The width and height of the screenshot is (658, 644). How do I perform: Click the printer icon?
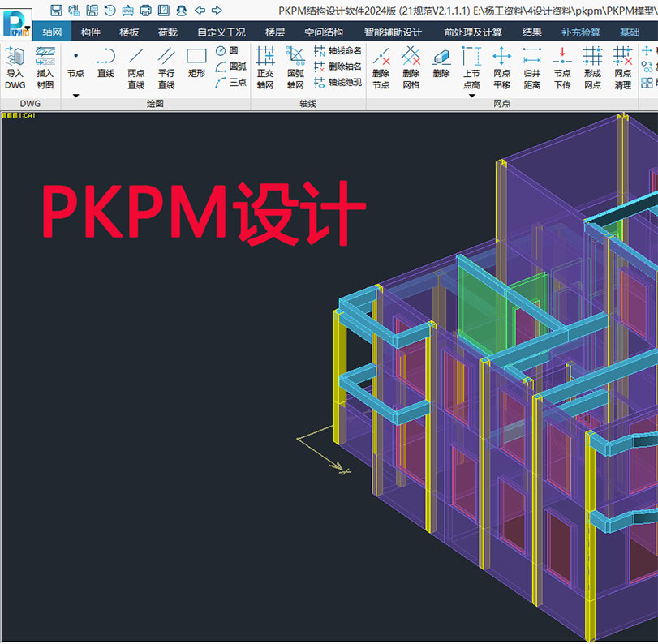(x=145, y=10)
